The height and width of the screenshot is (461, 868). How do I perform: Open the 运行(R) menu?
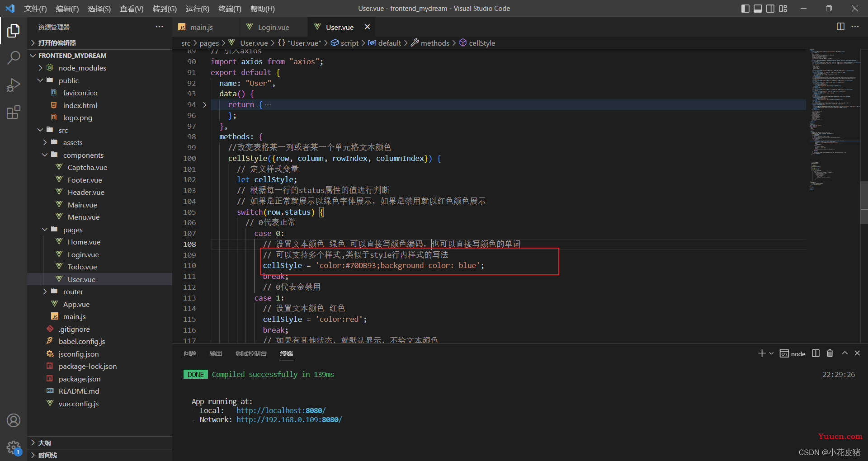coord(198,9)
